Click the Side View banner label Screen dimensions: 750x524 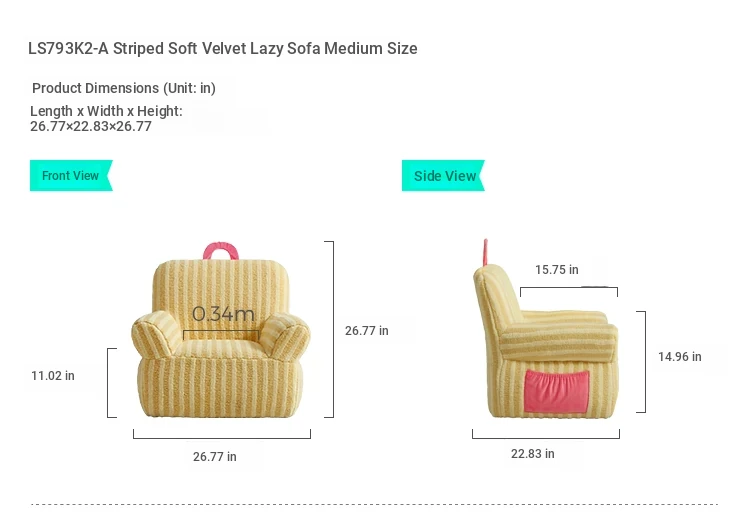tap(443, 175)
